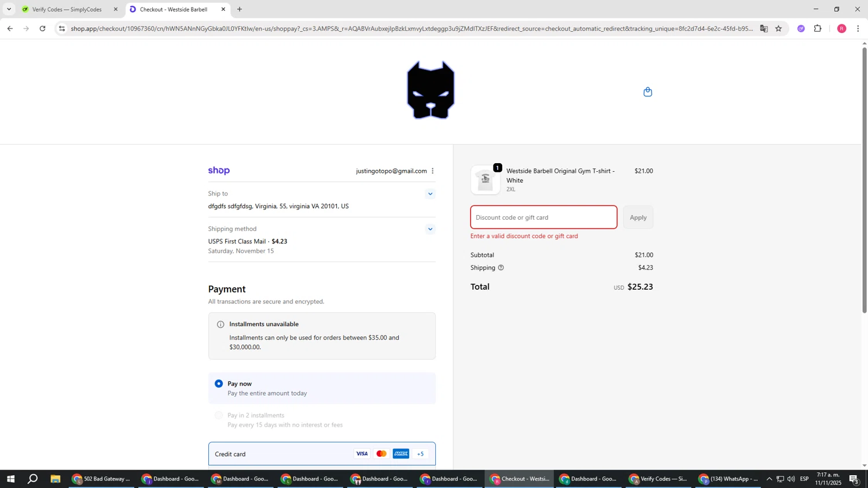Click the T-shirt product thumbnail

tap(486, 180)
